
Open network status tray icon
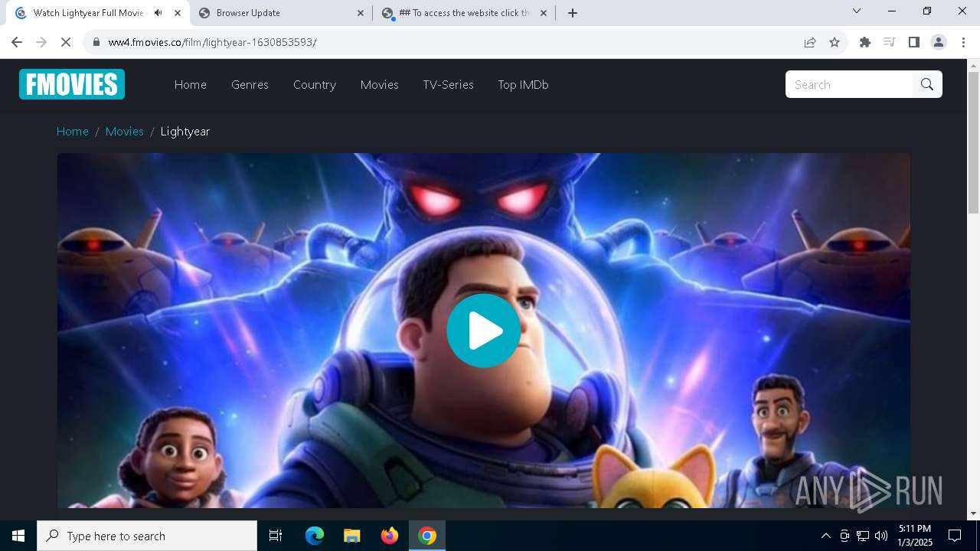[863, 536]
